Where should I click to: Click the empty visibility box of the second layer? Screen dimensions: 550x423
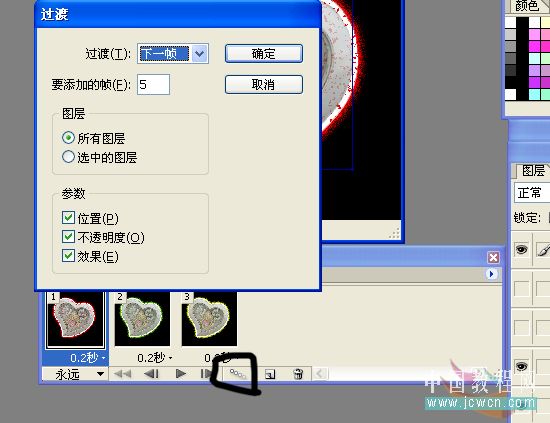(x=522, y=289)
